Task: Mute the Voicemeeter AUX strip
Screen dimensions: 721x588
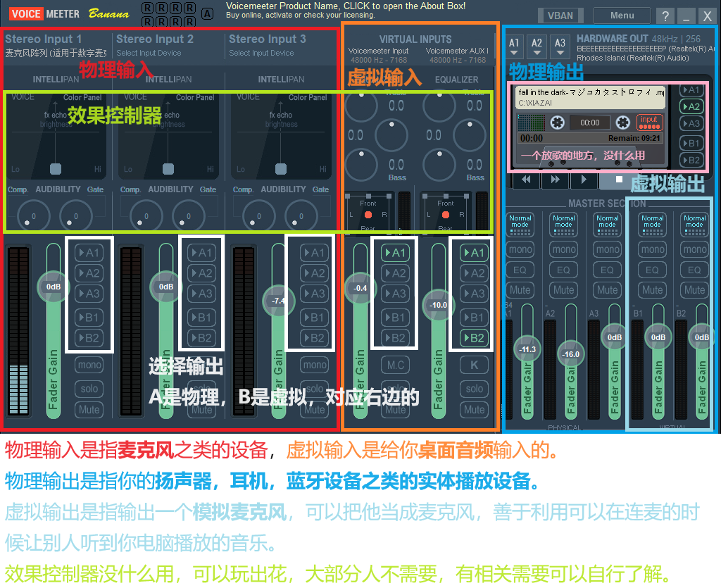Action: pyautogui.click(x=474, y=410)
